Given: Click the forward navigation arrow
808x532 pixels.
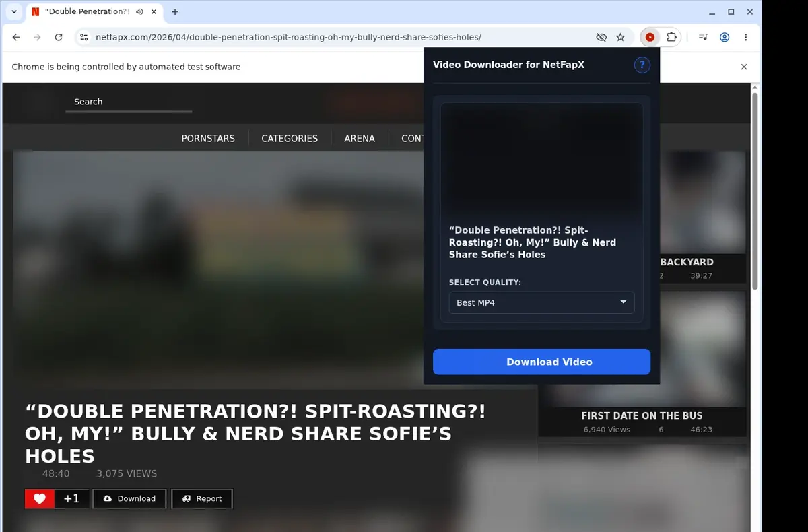Looking at the screenshot, I should [x=37, y=38].
